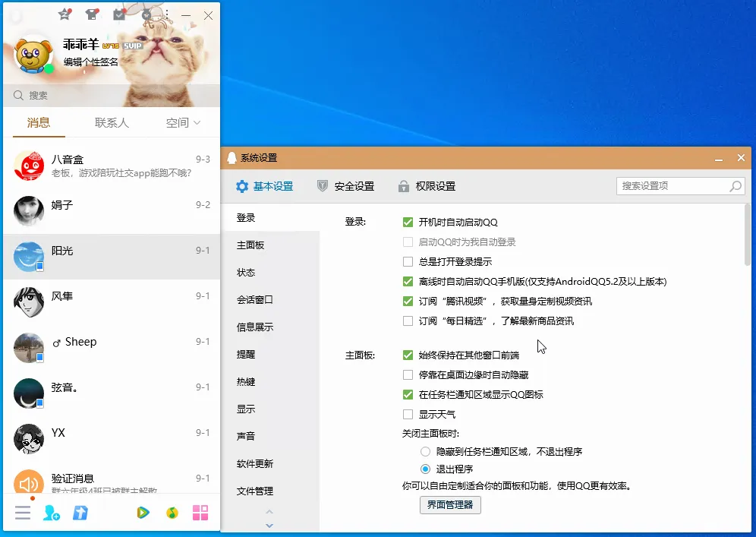Click 阳光's blue avatar
Viewport: 756px width, 537px height.
(x=29, y=257)
